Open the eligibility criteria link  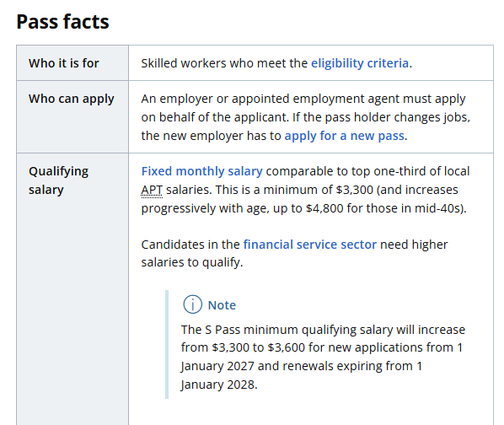point(360,63)
